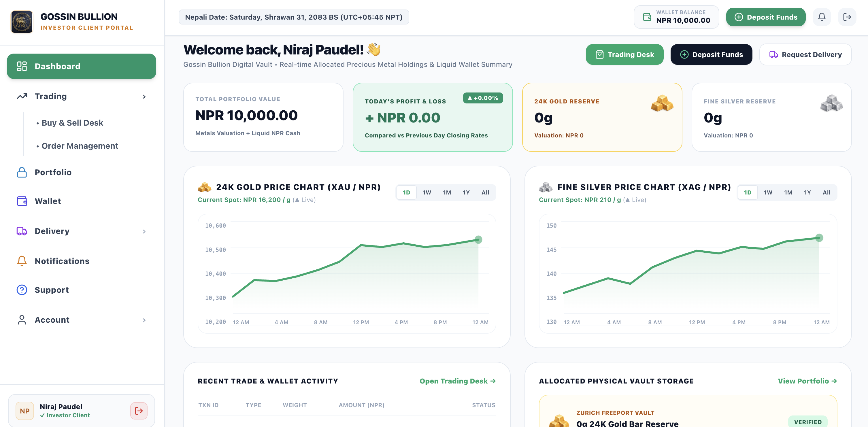Click gold bars icon in 24K Gold Reserve card
Image resolution: width=868 pixels, height=427 pixels.
[x=662, y=103]
